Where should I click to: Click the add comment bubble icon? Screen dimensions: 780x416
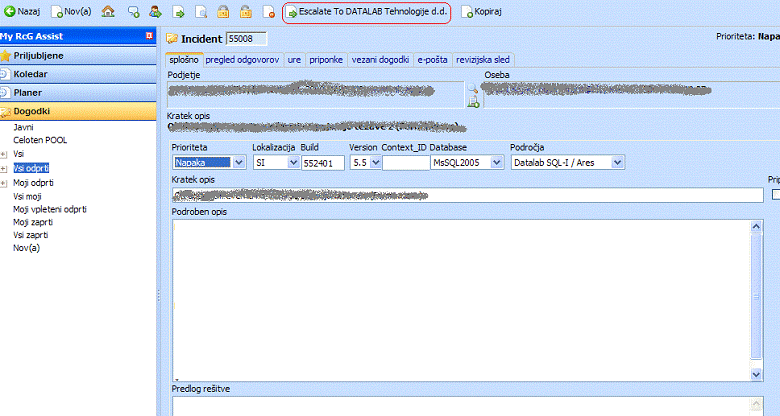pos(133,12)
